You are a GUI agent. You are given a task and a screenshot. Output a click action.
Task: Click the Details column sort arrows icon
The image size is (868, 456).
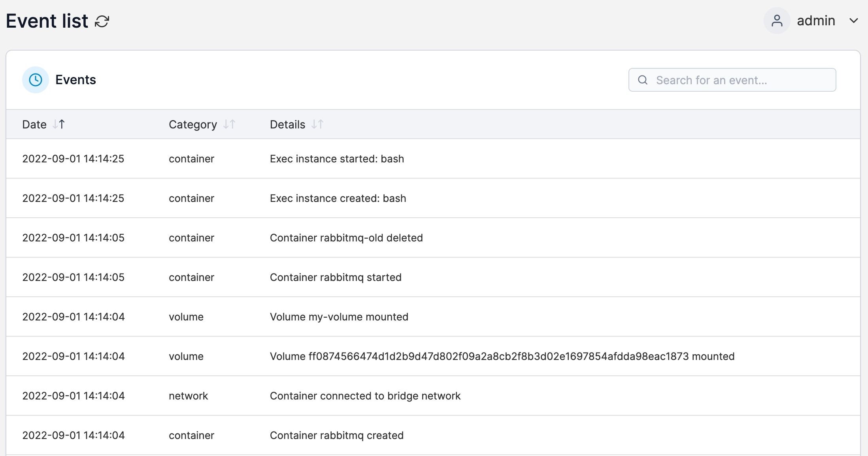[x=317, y=124]
